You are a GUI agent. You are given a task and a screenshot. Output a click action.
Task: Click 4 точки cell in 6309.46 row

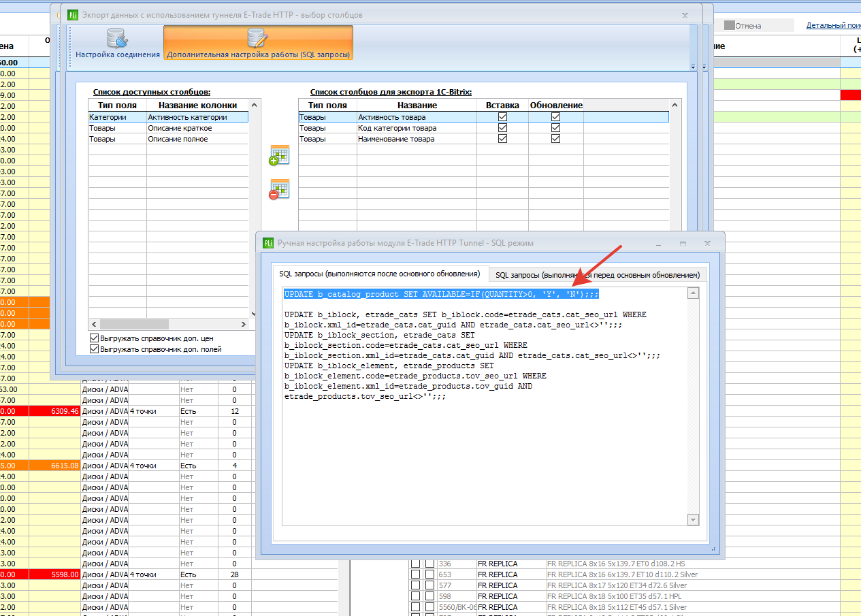coord(153,411)
